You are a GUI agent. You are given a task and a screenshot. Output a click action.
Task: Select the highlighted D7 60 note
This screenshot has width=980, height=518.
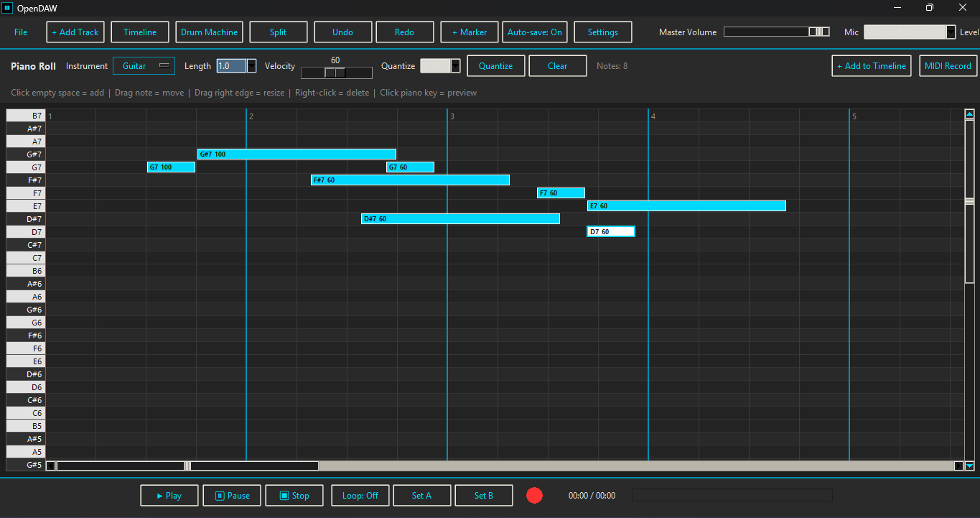tap(611, 231)
